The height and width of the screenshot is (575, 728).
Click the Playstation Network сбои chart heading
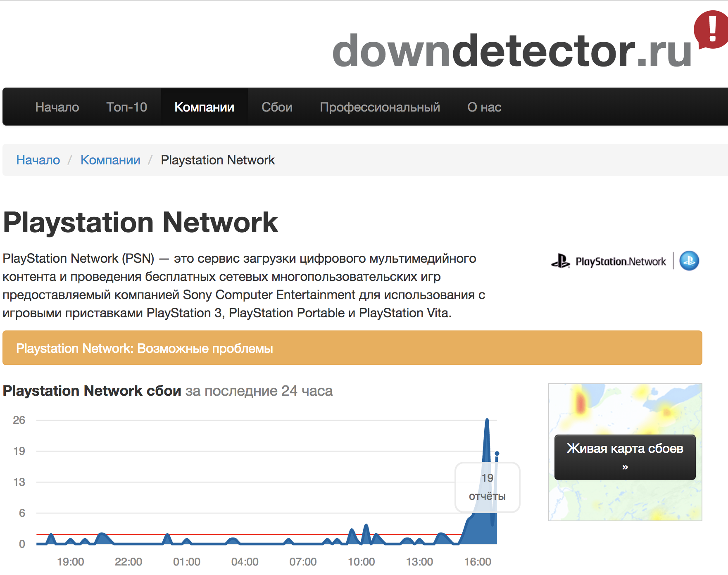tap(92, 391)
